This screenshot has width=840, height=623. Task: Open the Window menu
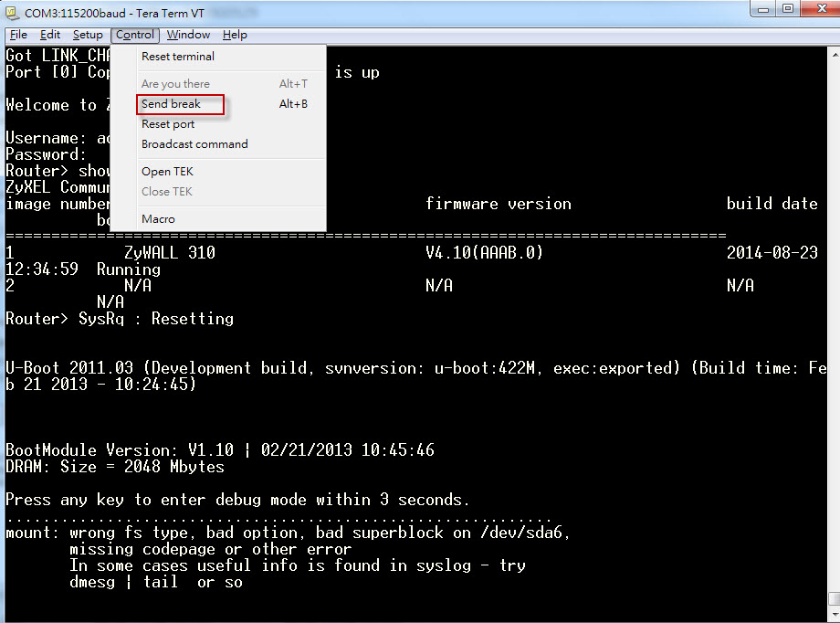188,35
